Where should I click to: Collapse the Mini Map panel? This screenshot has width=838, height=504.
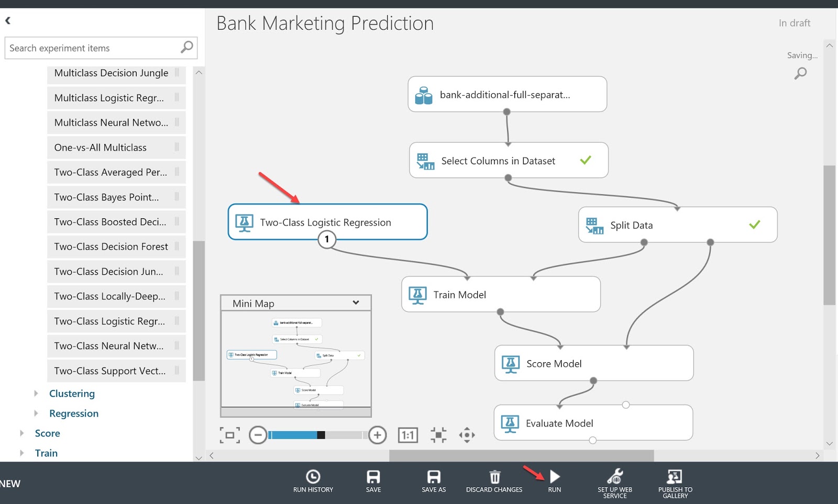coord(356,303)
